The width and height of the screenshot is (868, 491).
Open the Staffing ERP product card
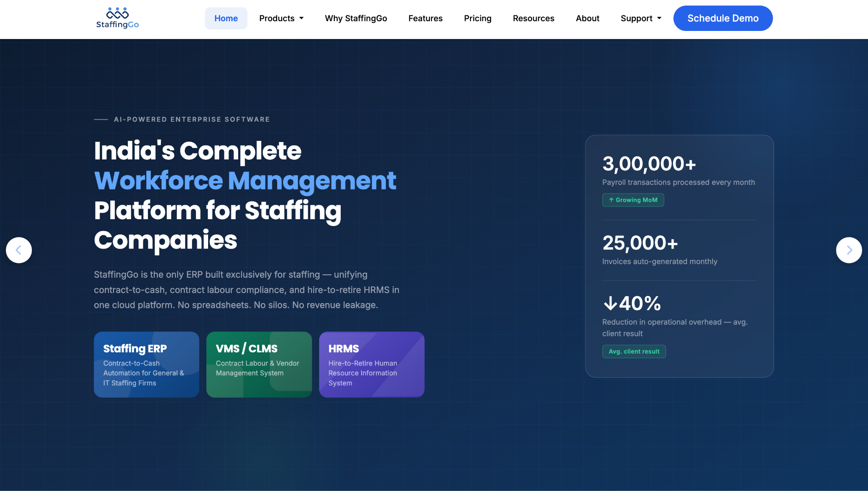147,365
